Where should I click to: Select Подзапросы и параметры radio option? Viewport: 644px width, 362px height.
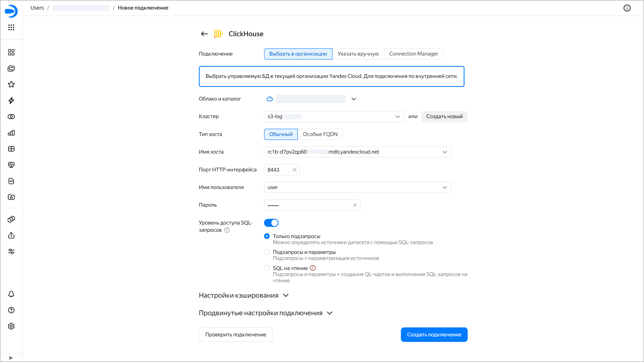coord(267,252)
